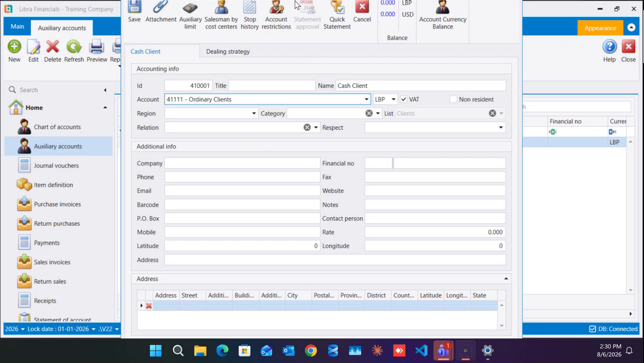The width and height of the screenshot is (644, 363).
Task: Collapse the Address section
Action: (506, 279)
